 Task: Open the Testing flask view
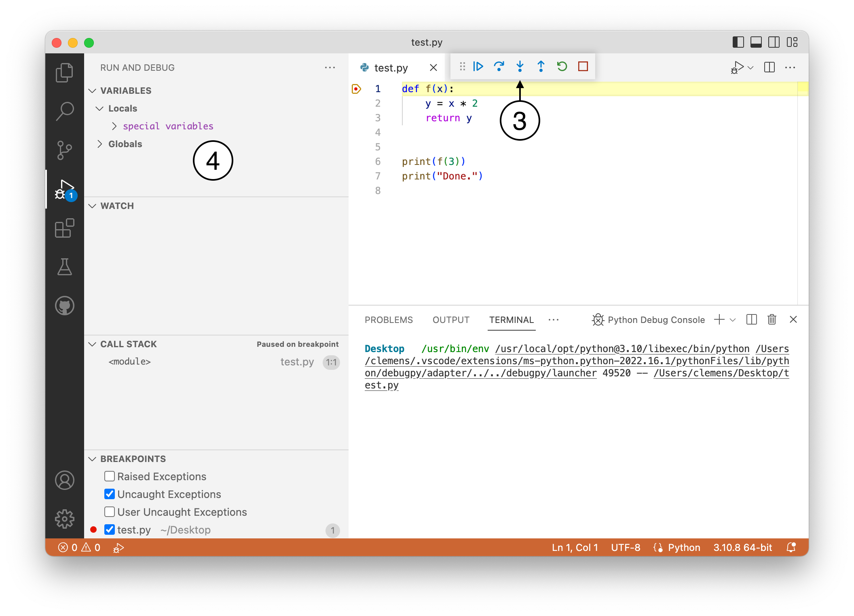click(x=65, y=267)
